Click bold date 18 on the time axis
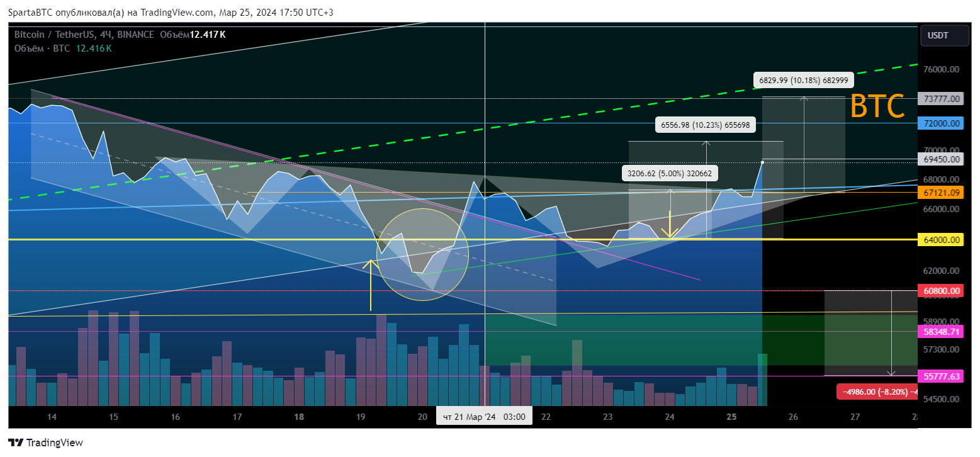Image resolution: width=980 pixels, height=457 pixels. 299,417
